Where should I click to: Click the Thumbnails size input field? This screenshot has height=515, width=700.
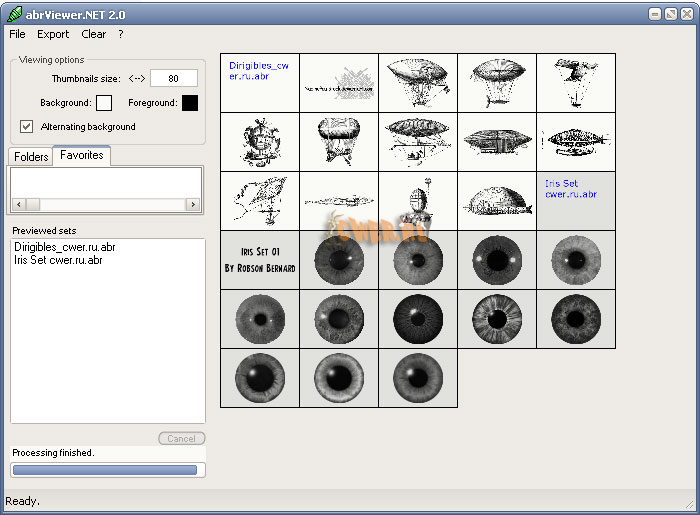174,78
